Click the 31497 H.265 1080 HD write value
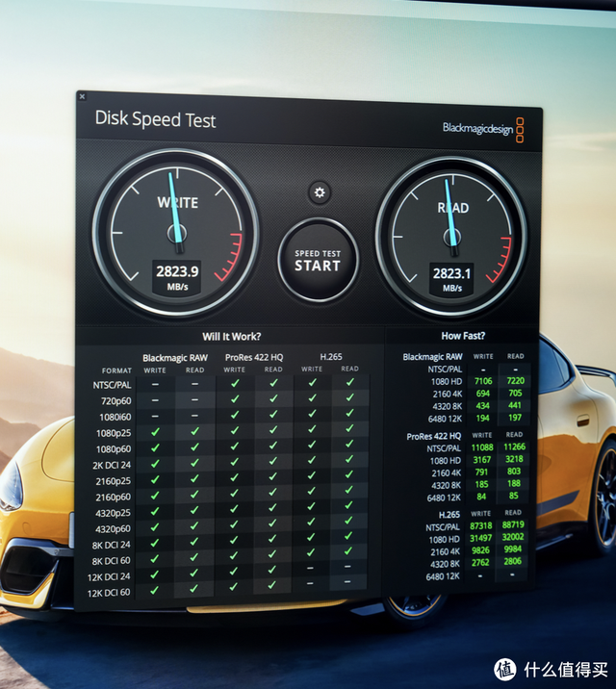616x689 pixels. [x=481, y=538]
